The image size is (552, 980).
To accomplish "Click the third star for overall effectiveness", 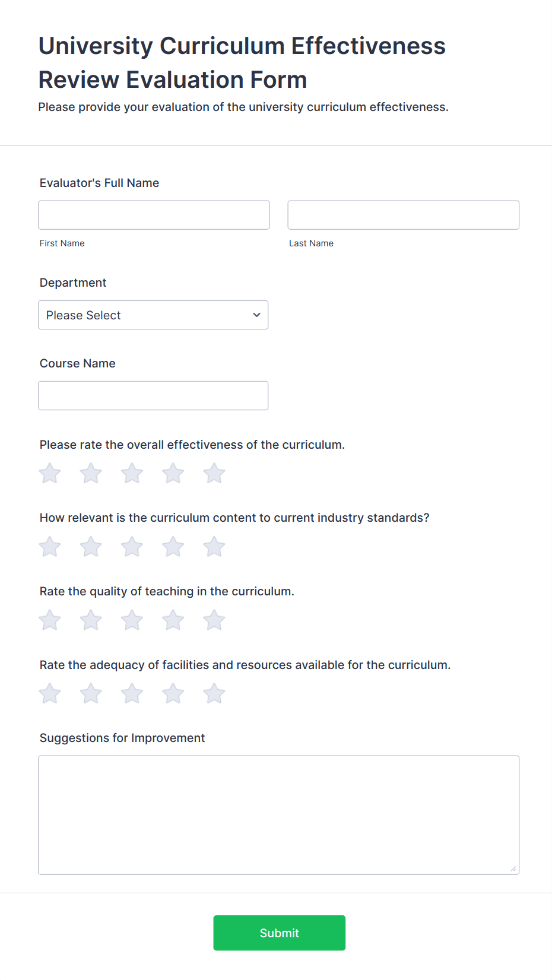I will click(x=132, y=473).
